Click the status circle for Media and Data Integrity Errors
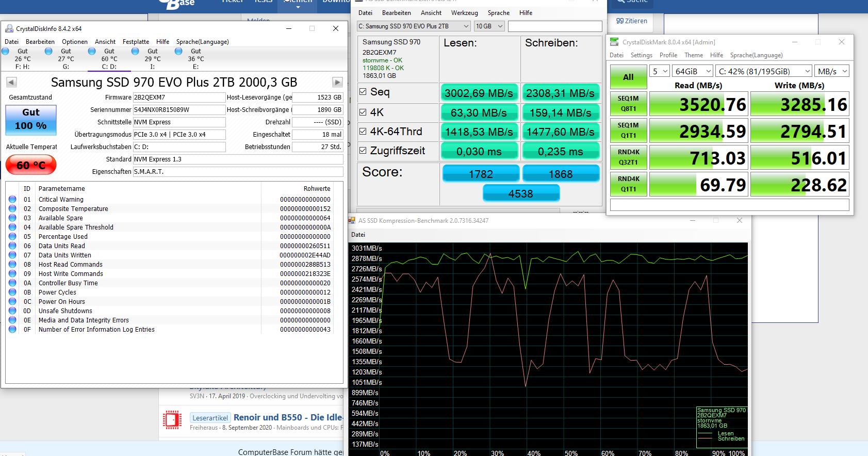 coord(12,320)
